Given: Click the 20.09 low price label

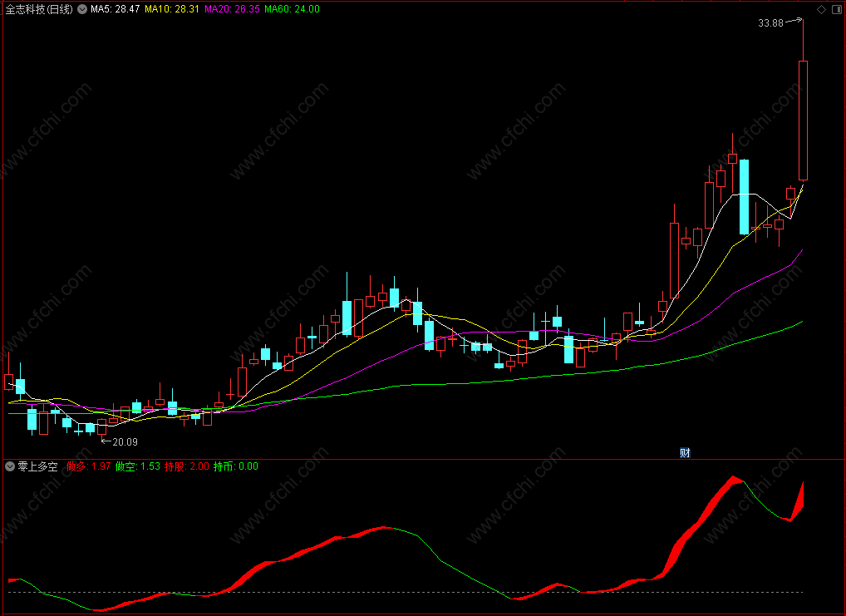Looking at the screenshot, I should [x=125, y=442].
